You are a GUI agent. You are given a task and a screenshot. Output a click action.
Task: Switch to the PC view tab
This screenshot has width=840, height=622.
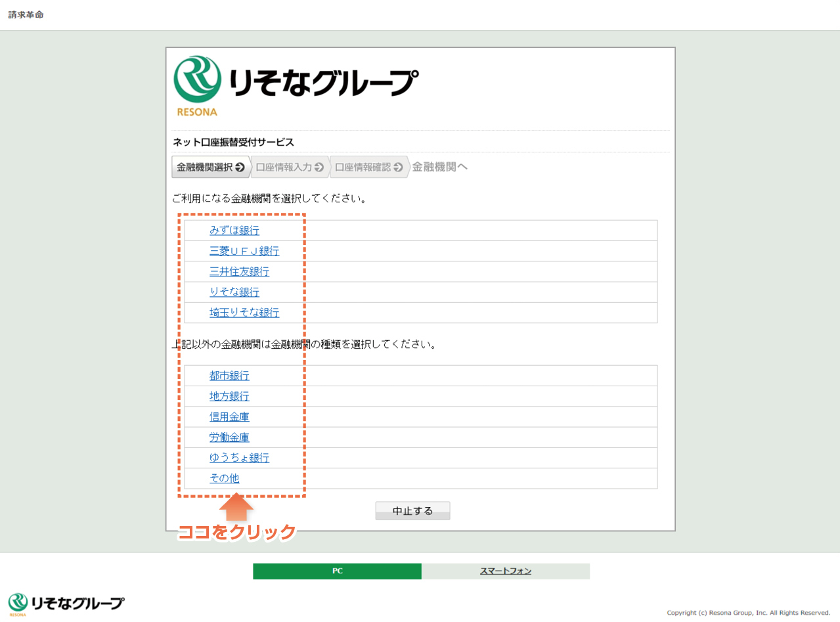pos(337,571)
